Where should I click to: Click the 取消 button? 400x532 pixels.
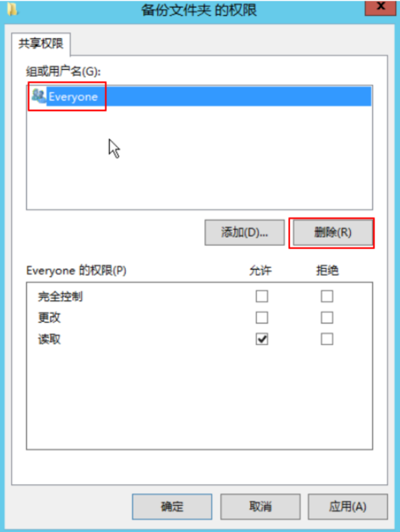click(260, 507)
